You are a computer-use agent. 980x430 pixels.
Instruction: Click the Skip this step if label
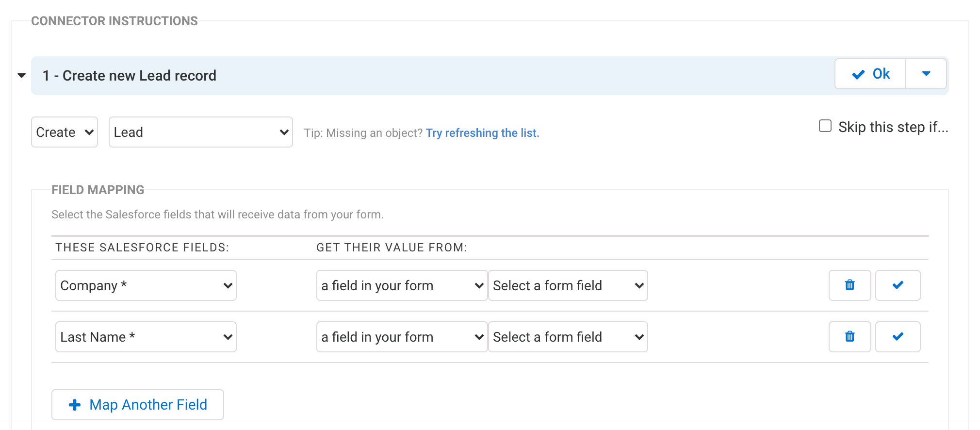point(893,127)
